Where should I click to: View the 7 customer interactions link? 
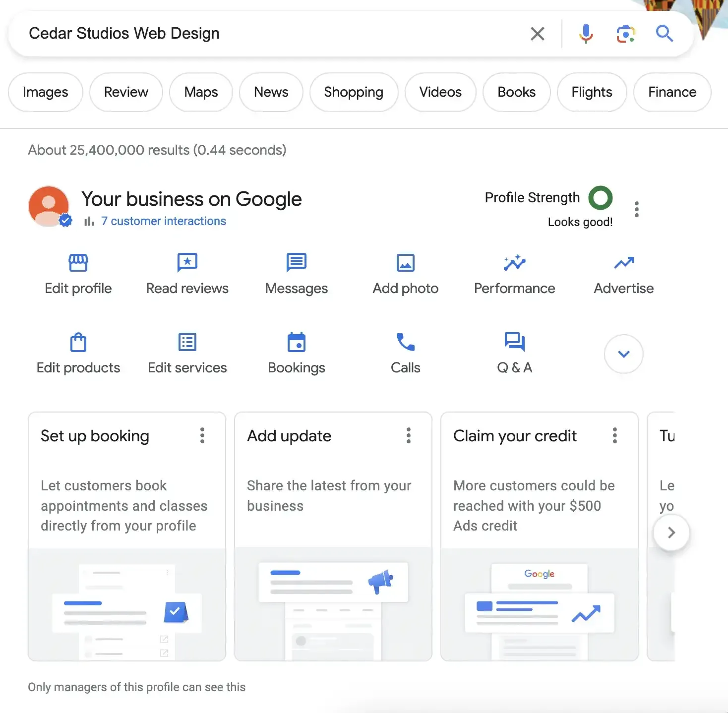click(x=164, y=221)
